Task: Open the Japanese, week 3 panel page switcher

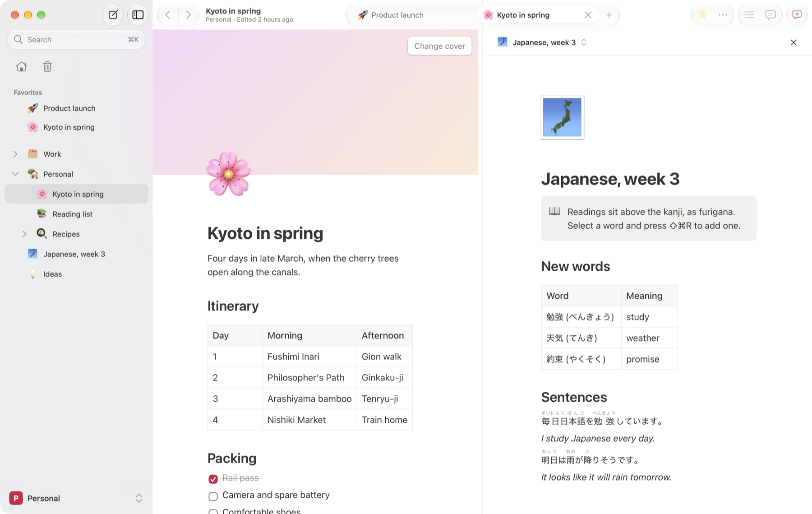Action: click(x=542, y=42)
